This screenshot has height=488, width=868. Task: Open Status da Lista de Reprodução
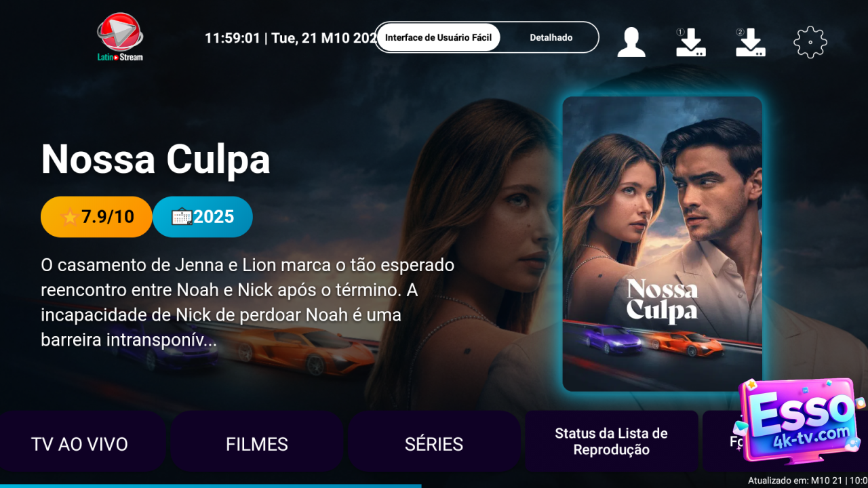tap(611, 441)
